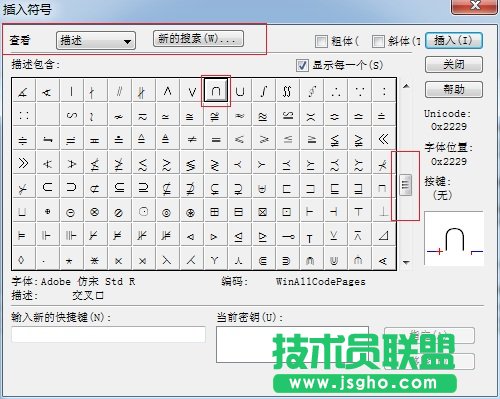The width and height of the screenshot is (500, 399).
Task: Click the large ∩ symbol preview
Action: [454, 239]
